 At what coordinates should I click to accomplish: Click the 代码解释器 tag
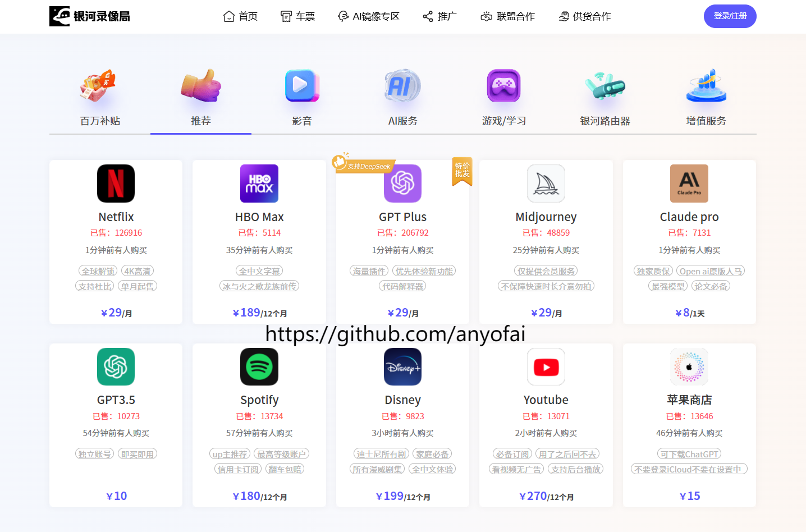click(x=402, y=286)
